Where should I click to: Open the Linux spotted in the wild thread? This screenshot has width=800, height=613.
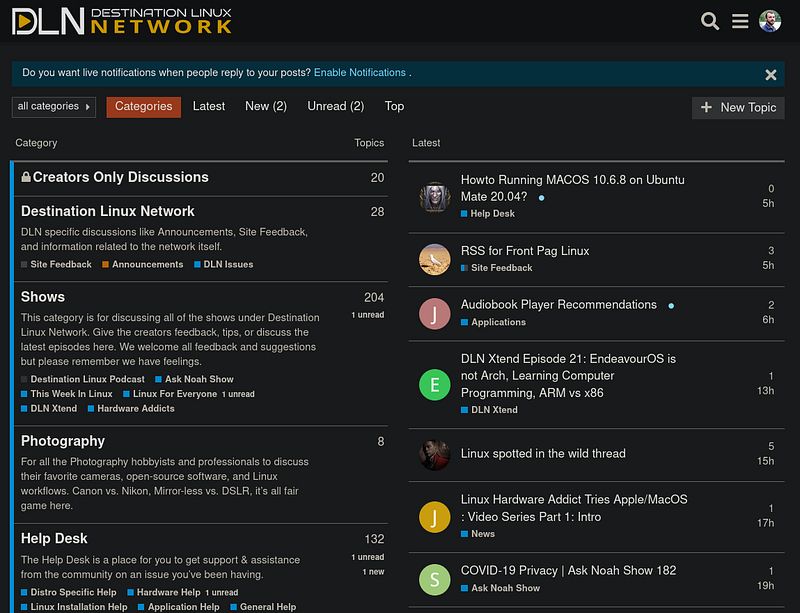point(543,454)
